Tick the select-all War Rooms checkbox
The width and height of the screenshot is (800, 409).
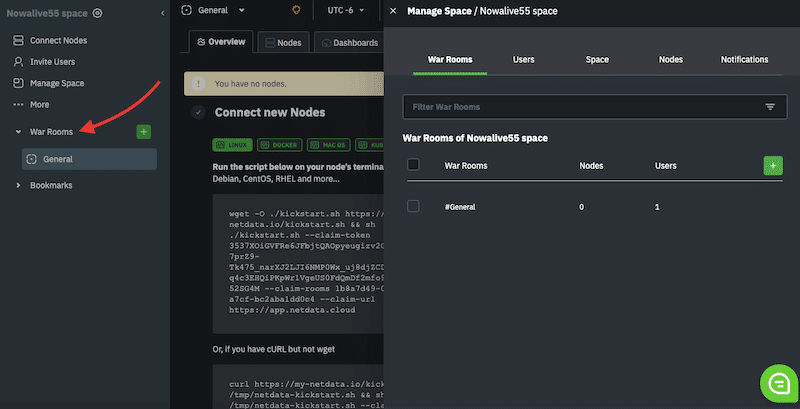(413, 165)
